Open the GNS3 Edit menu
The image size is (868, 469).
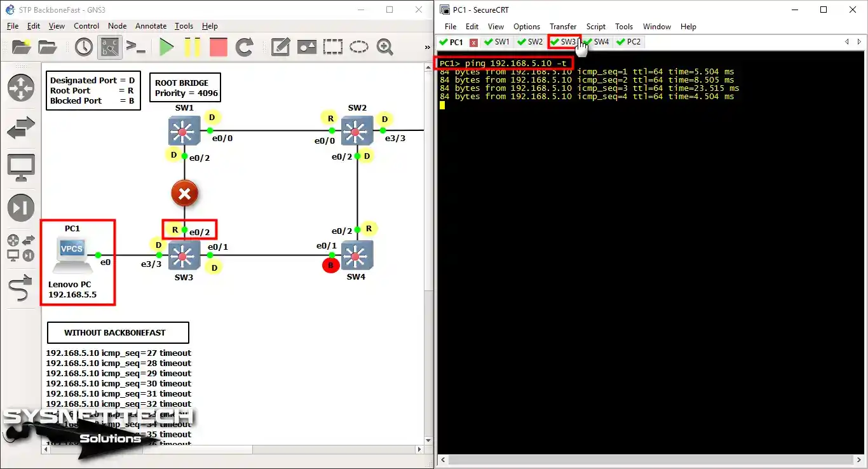tap(34, 26)
